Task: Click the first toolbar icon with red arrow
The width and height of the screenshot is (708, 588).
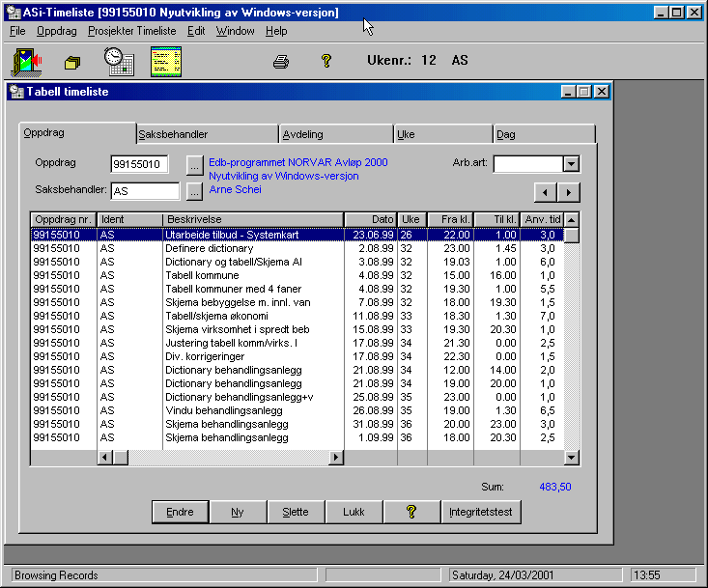Action: click(x=26, y=61)
